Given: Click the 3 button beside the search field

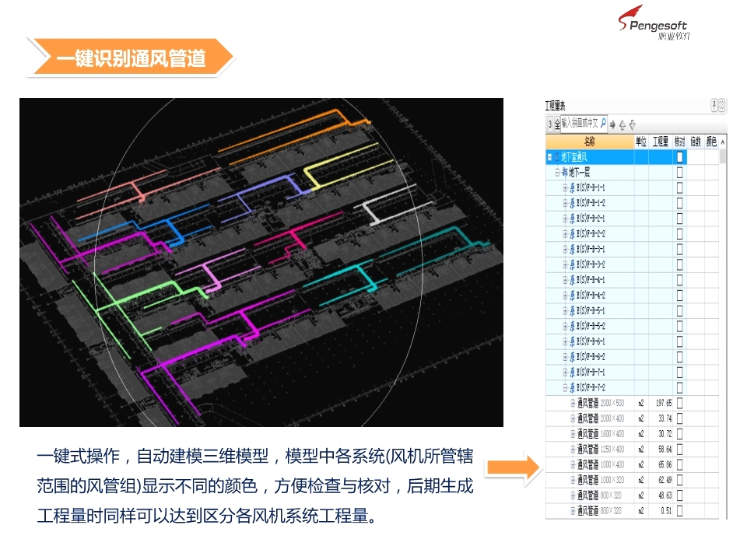Looking at the screenshot, I should coord(550,121).
